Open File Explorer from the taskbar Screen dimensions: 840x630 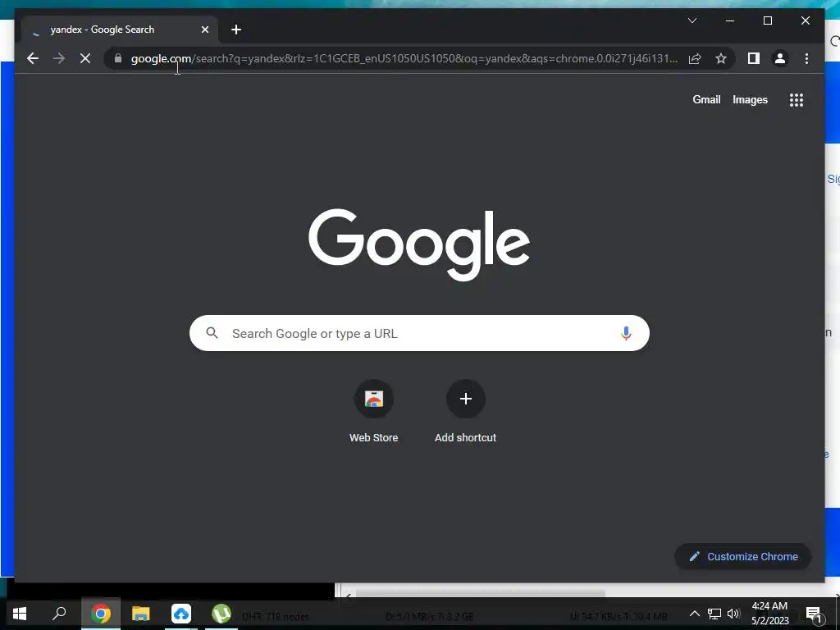(x=141, y=614)
